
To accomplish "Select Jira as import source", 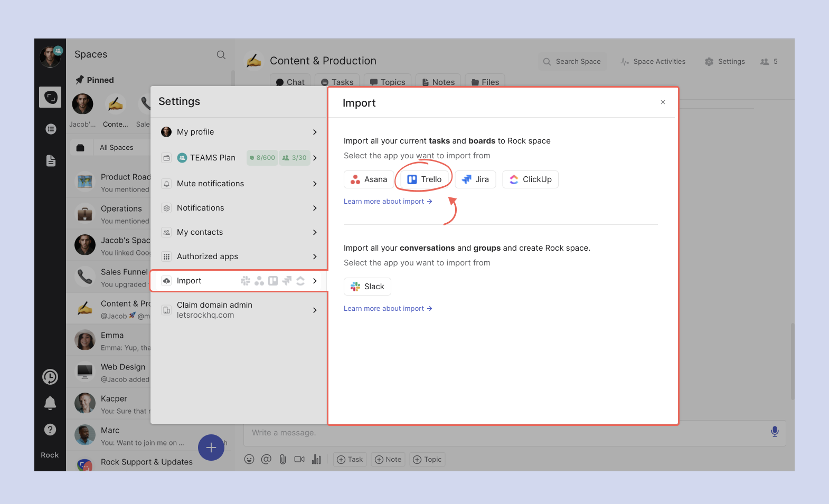I will coord(475,179).
